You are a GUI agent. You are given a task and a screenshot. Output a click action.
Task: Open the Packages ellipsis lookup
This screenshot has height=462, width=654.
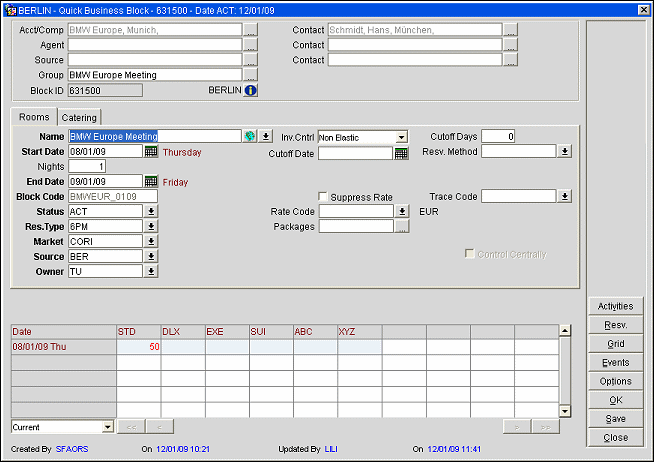tap(401, 227)
